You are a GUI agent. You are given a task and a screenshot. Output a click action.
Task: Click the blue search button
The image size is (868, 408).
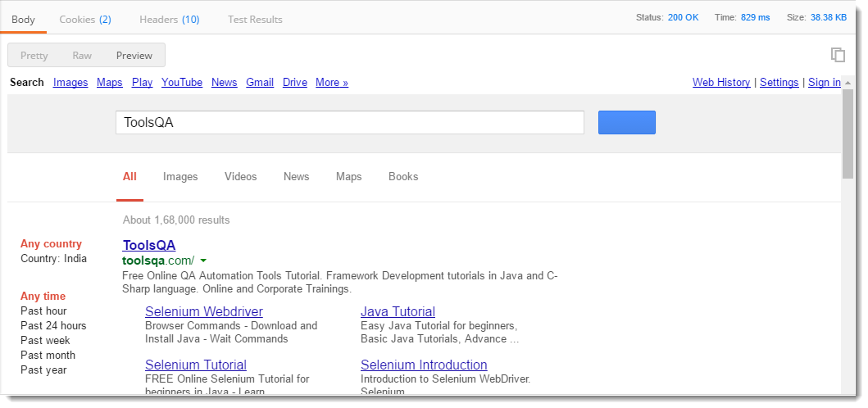coord(627,122)
